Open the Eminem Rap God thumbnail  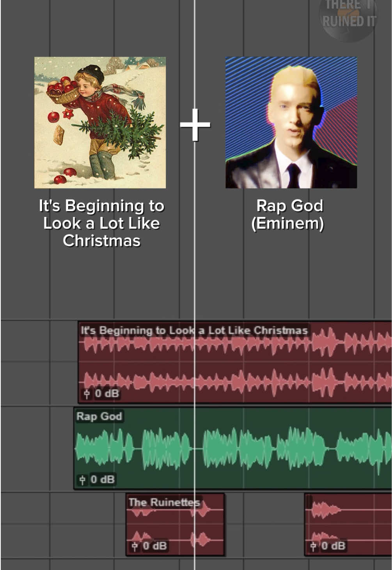coord(291,123)
